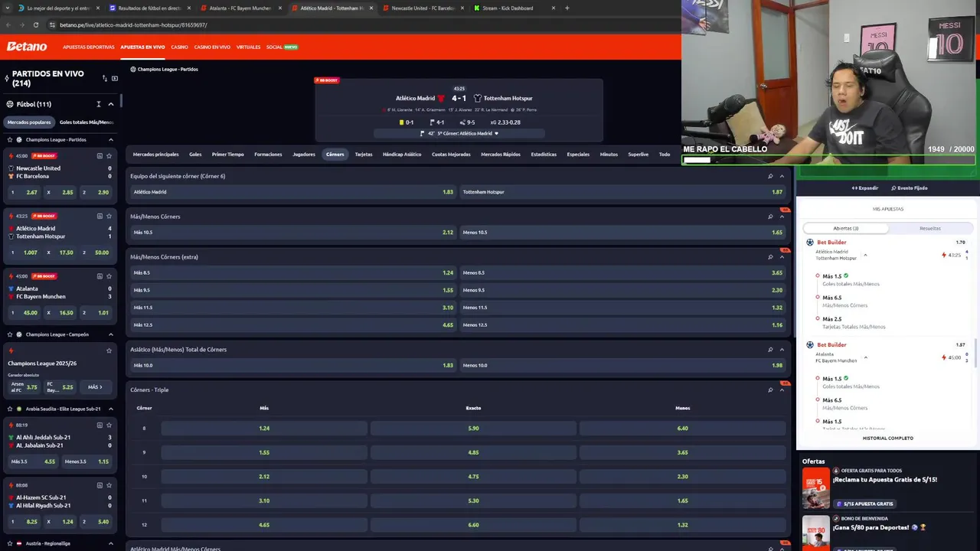Favorite the Atlético Madrid vs Tottenham match

coord(109,216)
